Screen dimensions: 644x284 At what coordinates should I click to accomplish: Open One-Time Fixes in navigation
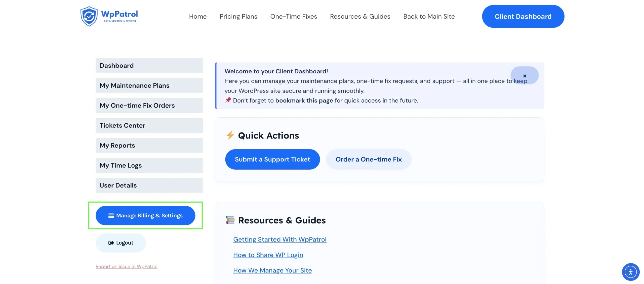(x=294, y=17)
